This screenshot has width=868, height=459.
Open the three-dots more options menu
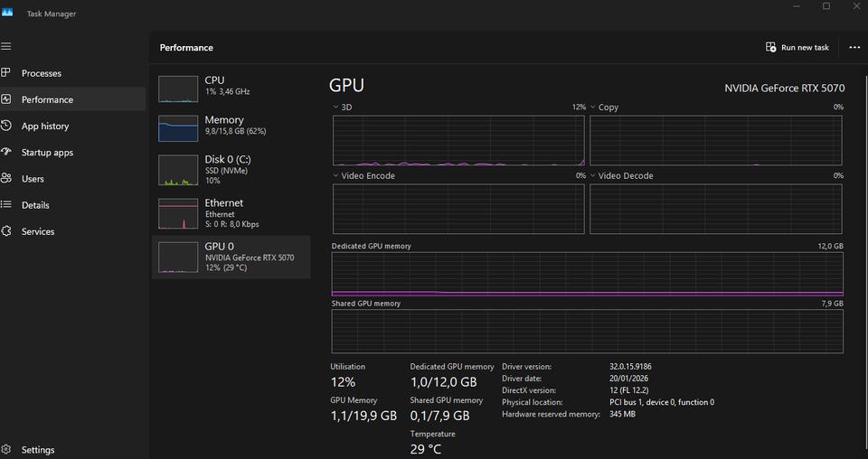pos(854,47)
